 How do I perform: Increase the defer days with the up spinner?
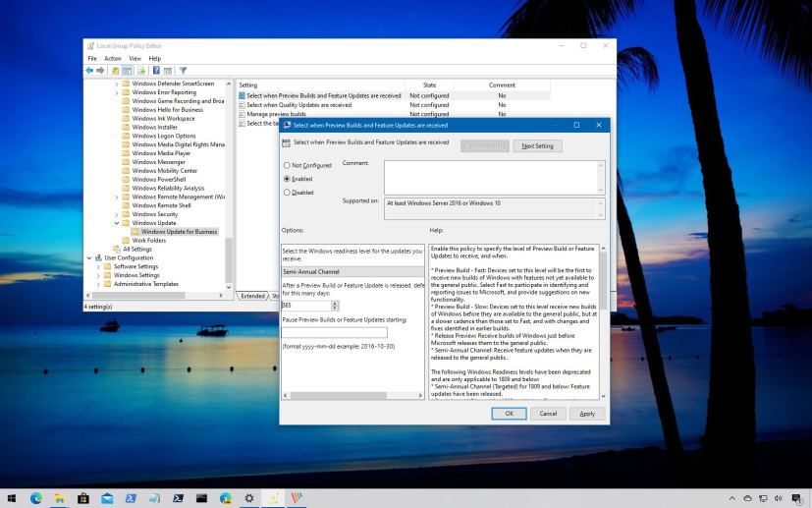coord(335,304)
